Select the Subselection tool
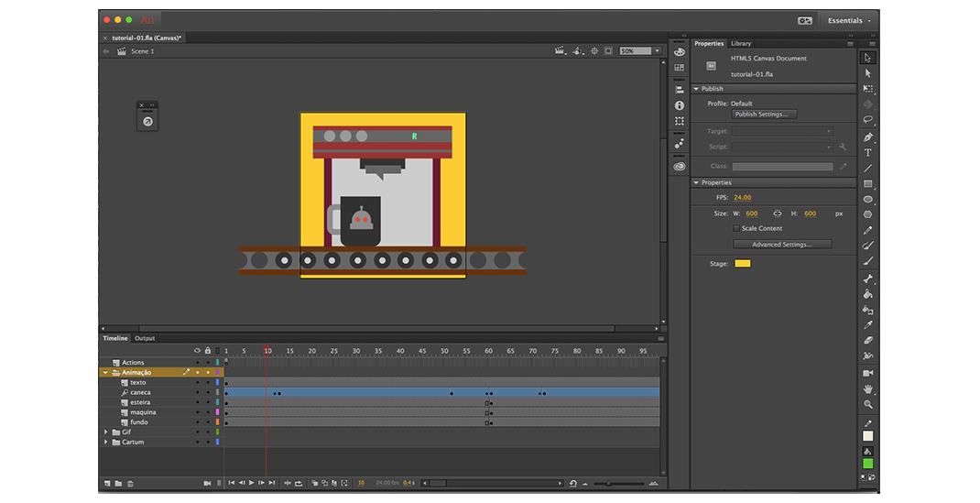Screen dimensions: 980x503 [867, 73]
